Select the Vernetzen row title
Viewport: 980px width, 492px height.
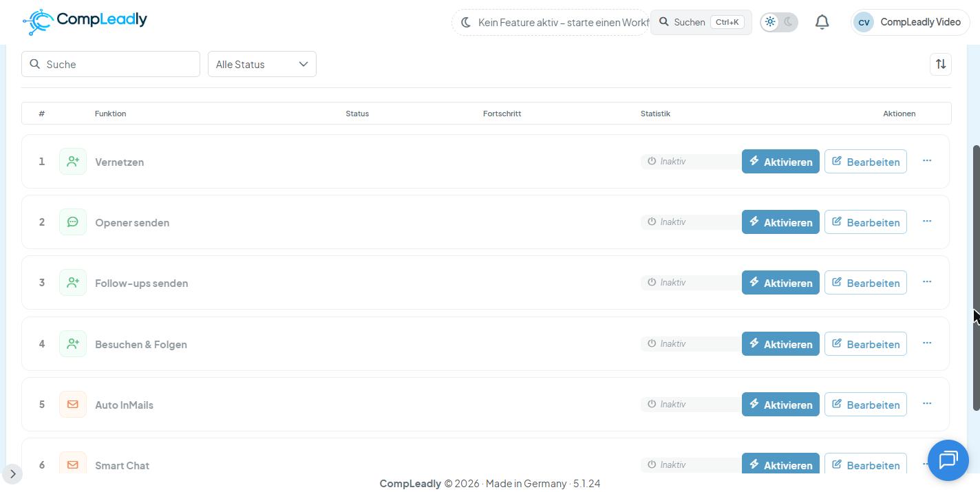119,162
